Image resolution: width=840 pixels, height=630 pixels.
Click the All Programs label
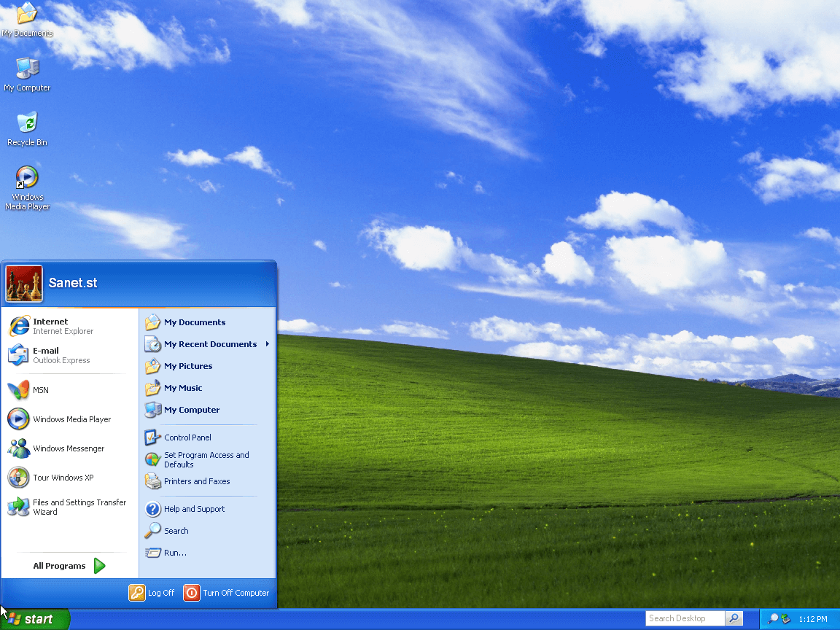coord(60,566)
